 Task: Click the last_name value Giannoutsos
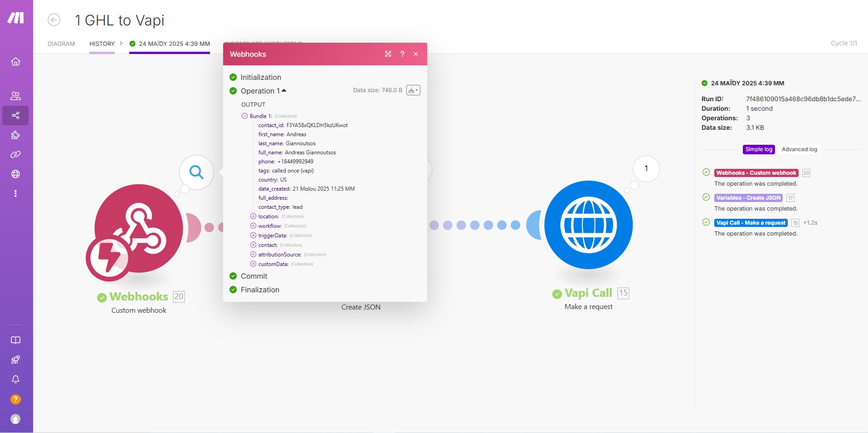tap(300, 143)
